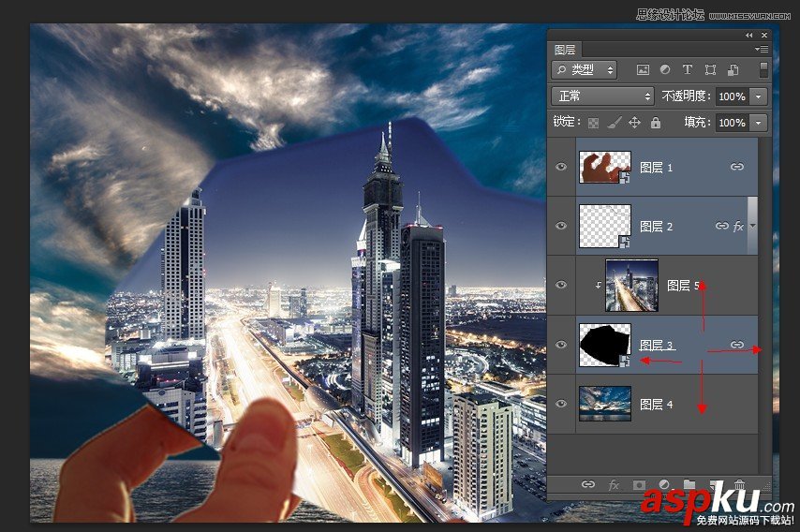Image resolution: width=800 pixels, height=532 pixels.
Task: Filter layers by smart object icon
Action: click(x=733, y=70)
